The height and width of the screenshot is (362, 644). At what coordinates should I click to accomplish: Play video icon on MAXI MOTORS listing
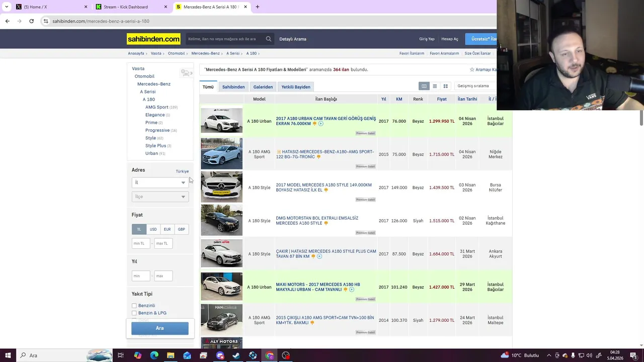[x=352, y=290]
